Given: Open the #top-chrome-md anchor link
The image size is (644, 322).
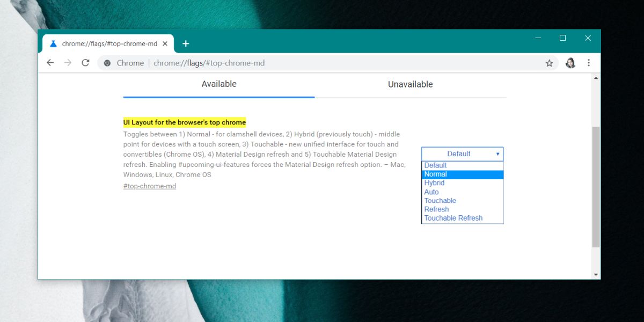Looking at the screenshot, I should (x=150, y=186).
